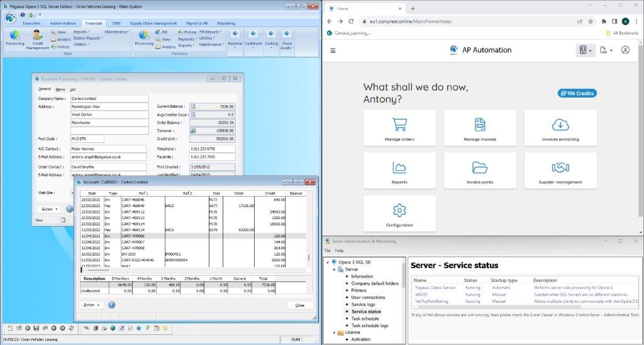Image resolution: width=644 pixels, height=345 pixels.
Task: Click the Pegasus Opera Service row
Action: [526, 288]
